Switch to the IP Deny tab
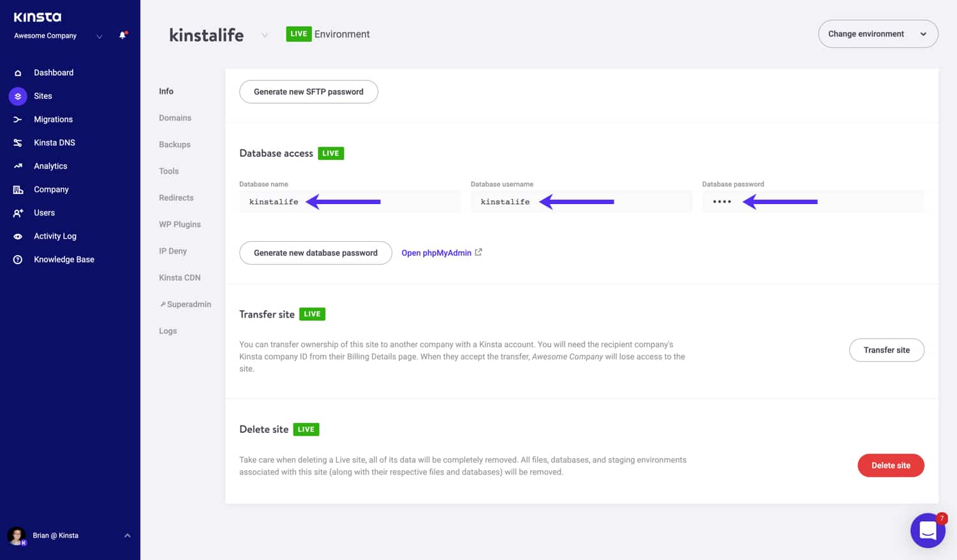This screenshot has width=957, height=560. click(x=172, y=251)
